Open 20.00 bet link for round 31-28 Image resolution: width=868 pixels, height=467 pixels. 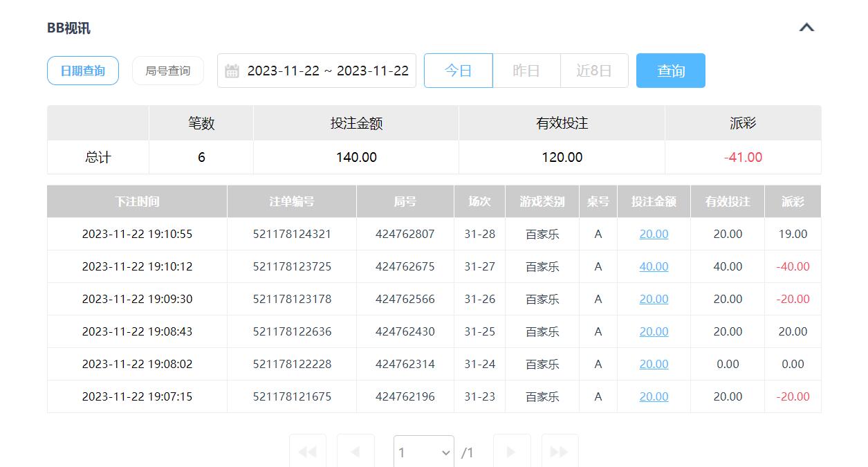pos(654,234)
